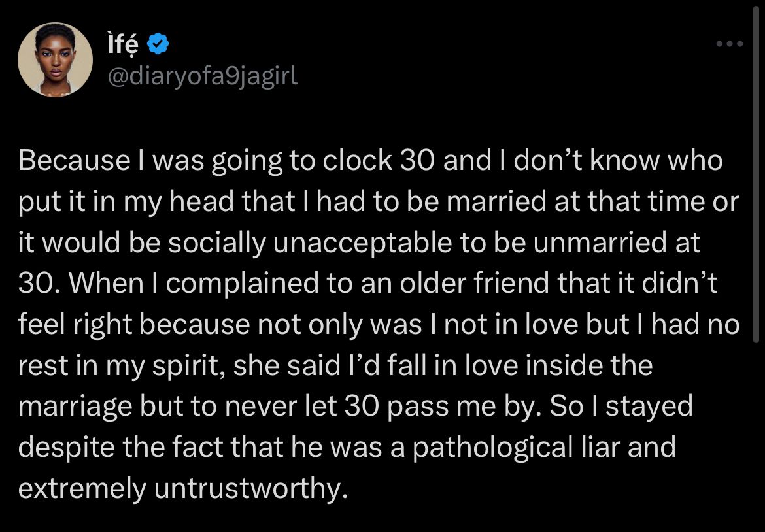Click the phrase "So I stayed" in the tweet

pos(621,407)
